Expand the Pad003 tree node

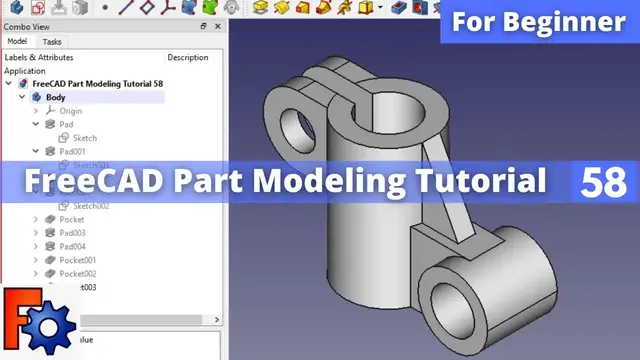point(36,233)
